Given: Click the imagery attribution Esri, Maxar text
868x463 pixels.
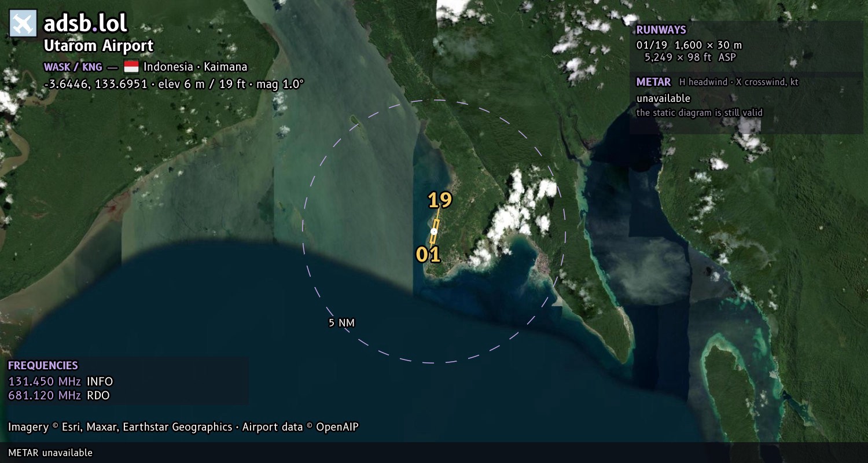Looking at the screenshot, I should (x=120, y=427).
